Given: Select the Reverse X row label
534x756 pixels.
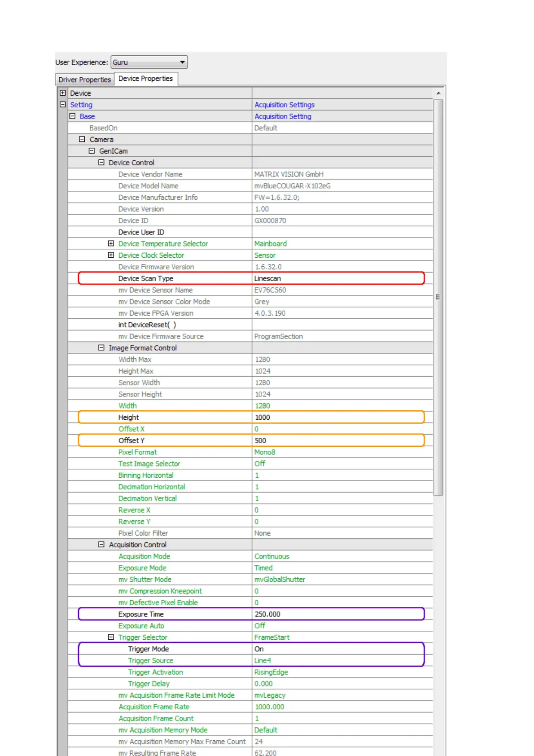Looking at the screenshot, I should [134, 510].
